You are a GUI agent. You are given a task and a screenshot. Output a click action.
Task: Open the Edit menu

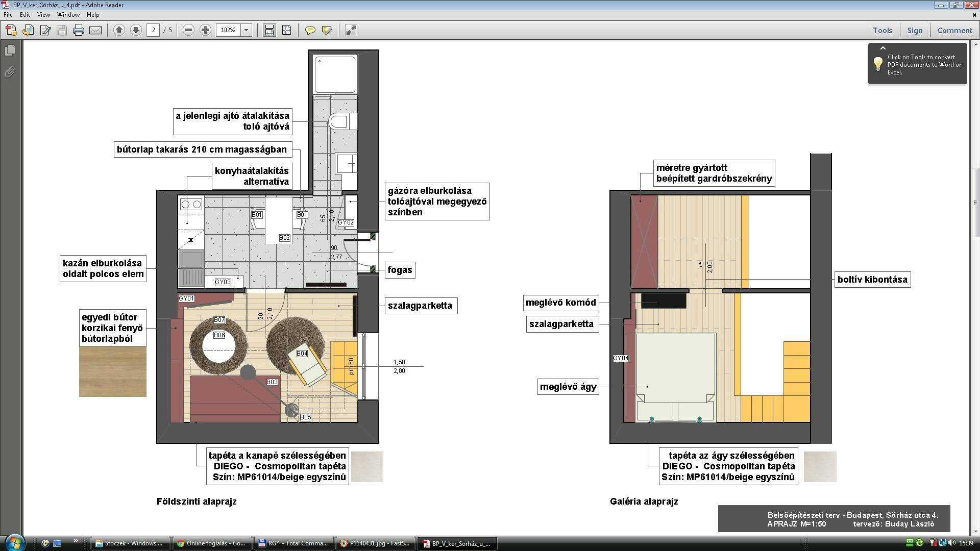click(x=24, y=14)
